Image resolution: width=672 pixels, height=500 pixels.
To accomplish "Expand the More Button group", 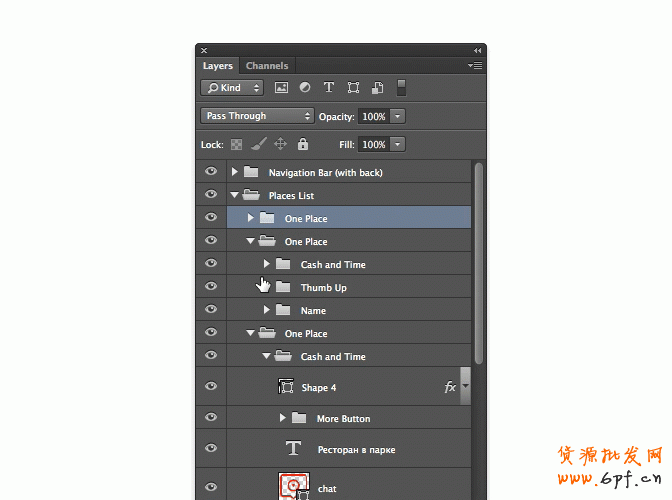I will [283, 419].
